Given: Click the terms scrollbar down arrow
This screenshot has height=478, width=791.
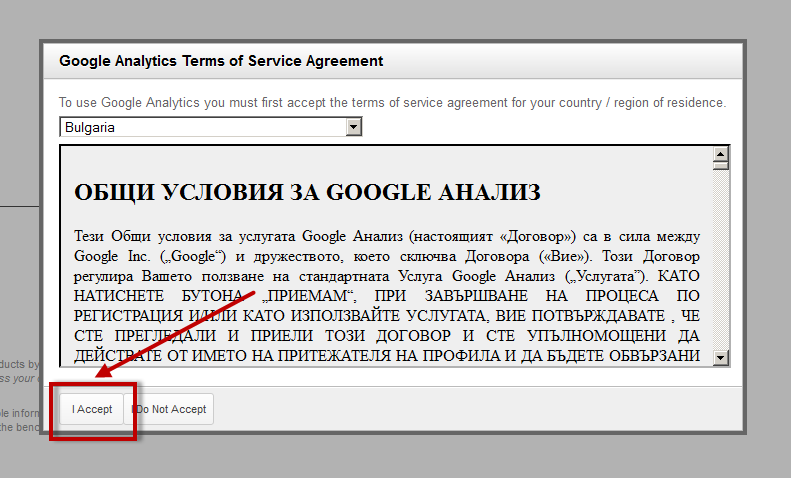Looking at the screenshot, I should 719,357.
